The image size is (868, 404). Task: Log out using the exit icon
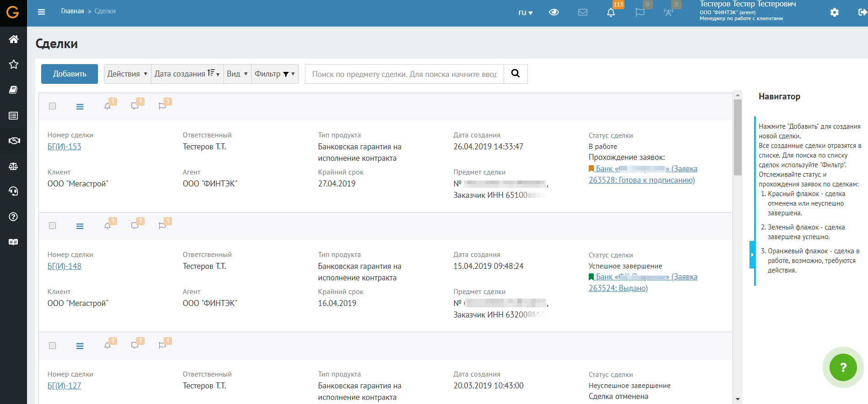(863, 12)
